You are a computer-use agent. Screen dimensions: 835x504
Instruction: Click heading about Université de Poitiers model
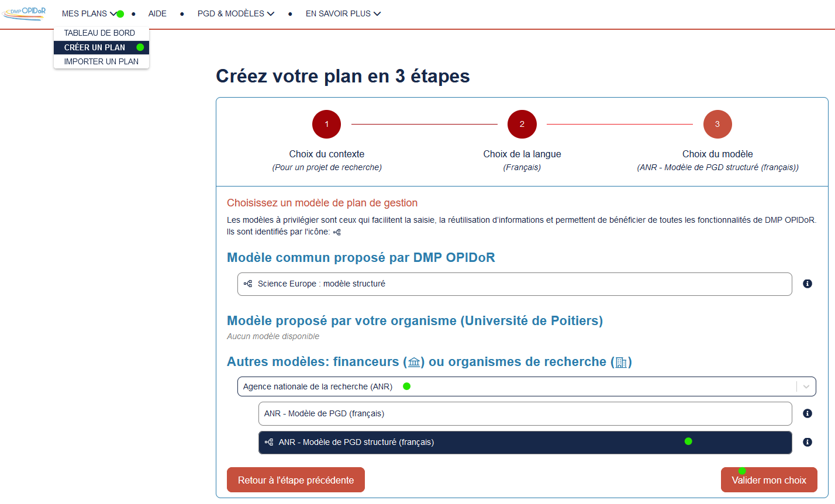pos(415,321)
